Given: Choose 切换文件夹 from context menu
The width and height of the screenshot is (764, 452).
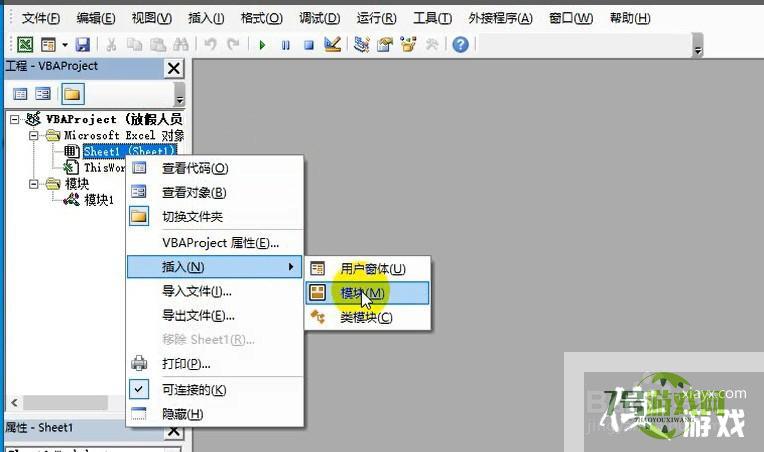Looking at the screenshot, I should pos(215,217).
